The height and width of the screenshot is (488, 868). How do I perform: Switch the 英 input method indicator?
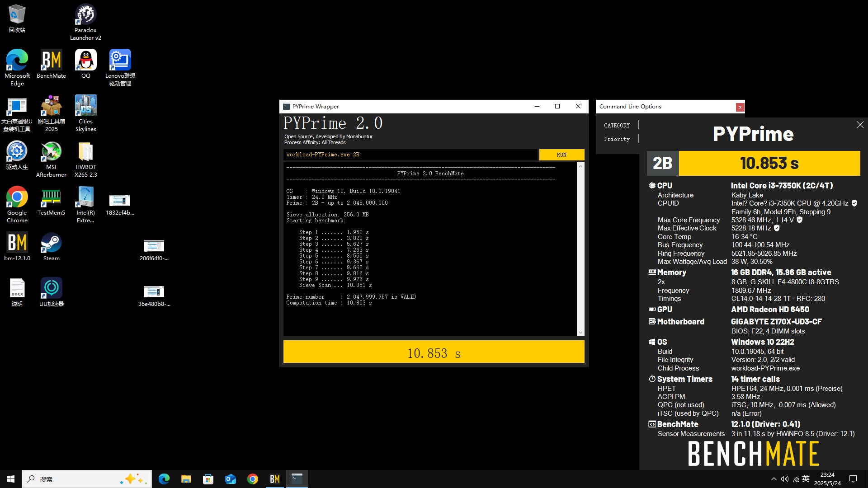806,479
